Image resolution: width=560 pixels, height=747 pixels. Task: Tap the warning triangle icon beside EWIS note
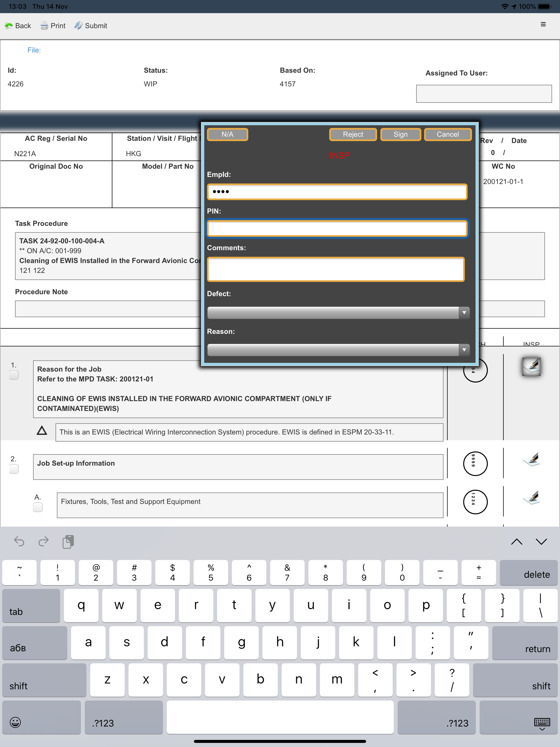pyautogui.click(x=42, y=430)
